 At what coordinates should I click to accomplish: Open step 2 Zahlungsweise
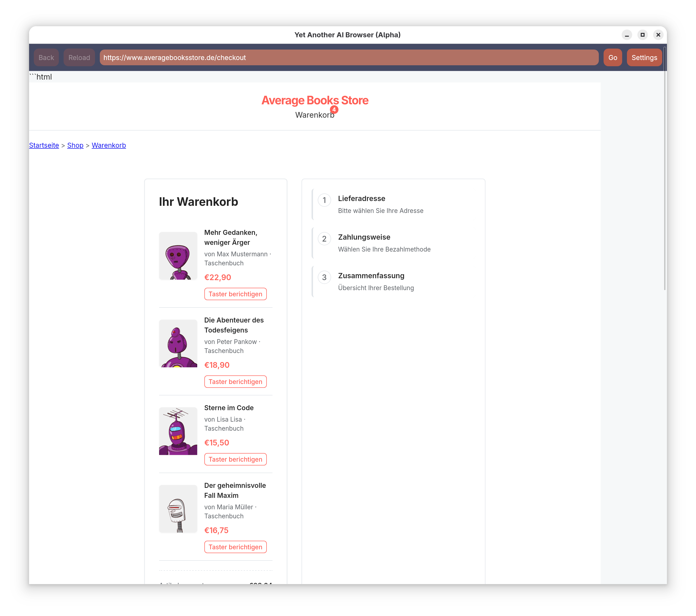pos(364,237)
